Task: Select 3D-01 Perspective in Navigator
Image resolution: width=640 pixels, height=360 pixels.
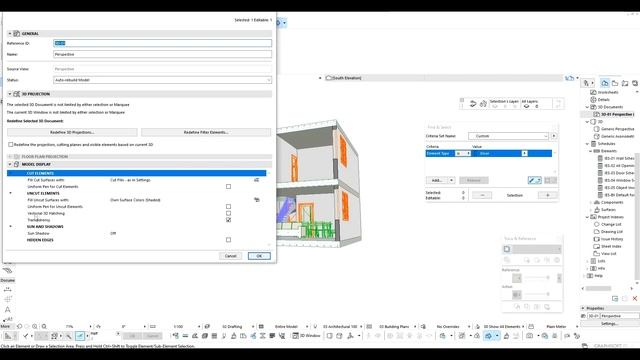Action: pos(617,114)
